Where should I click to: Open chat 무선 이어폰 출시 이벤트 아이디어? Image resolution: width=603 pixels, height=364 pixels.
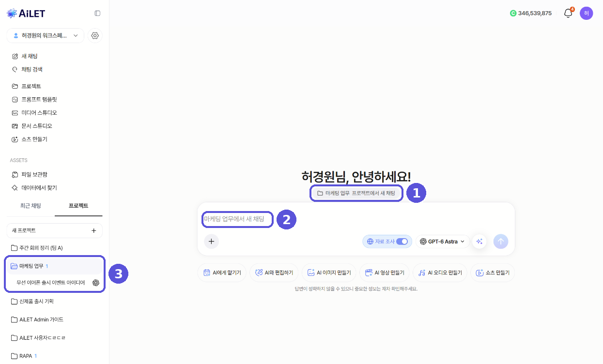(51, 283)
